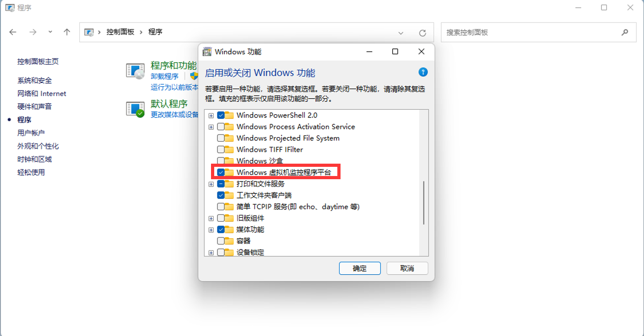Click the 程序和功能 category icon
The image size is (644, 336).
[135, 71]
